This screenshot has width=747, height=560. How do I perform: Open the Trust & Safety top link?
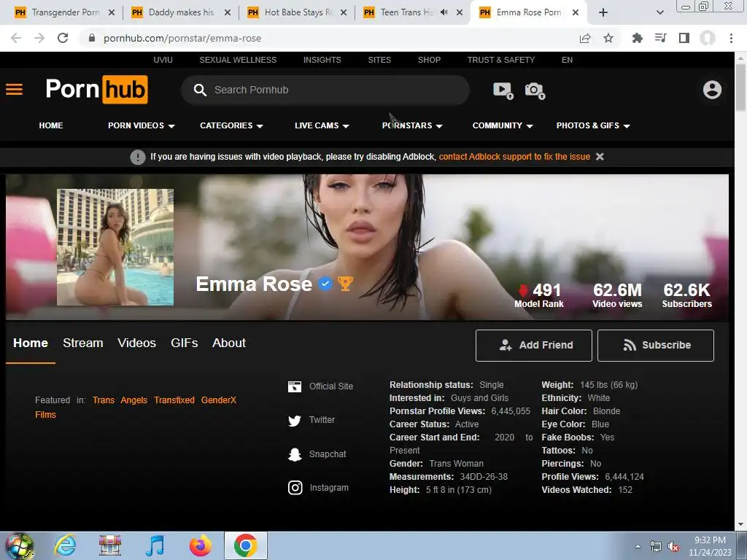pos(500,60)
